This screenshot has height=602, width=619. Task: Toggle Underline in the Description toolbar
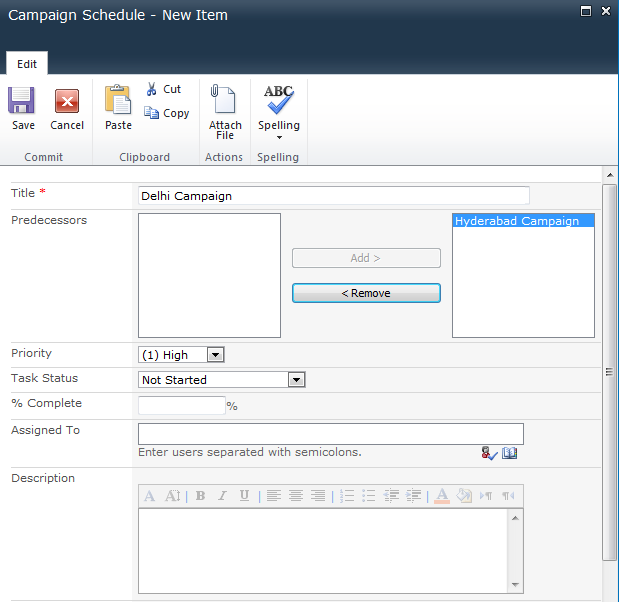[x=244, y=496]
